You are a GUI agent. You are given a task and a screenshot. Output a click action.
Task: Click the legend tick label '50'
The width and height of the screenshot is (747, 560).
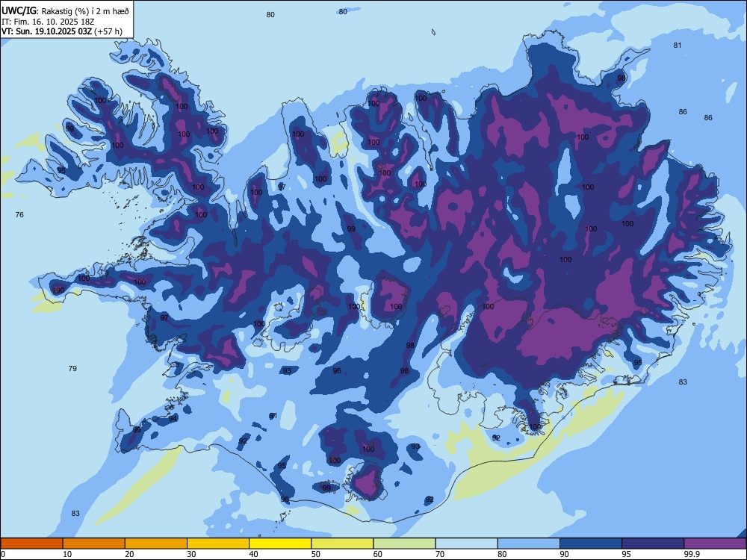click(x=316, y=554)
